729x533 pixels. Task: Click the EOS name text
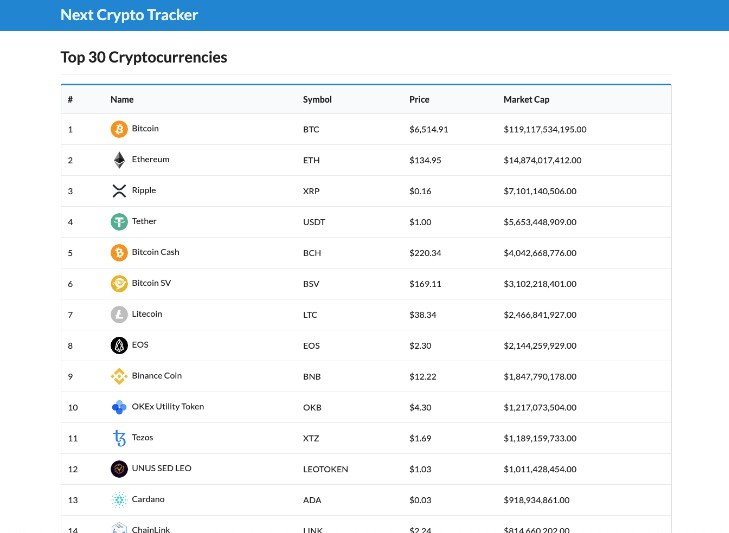(140, 345)
